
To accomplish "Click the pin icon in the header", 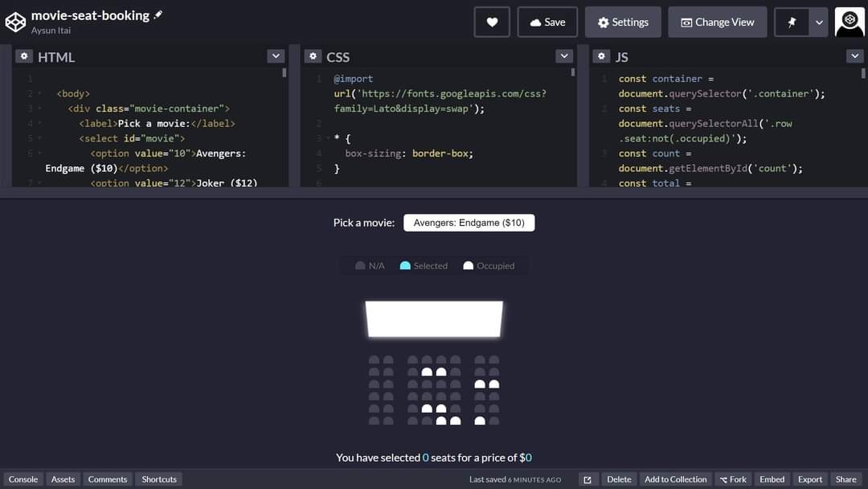I will click(791, 22).
